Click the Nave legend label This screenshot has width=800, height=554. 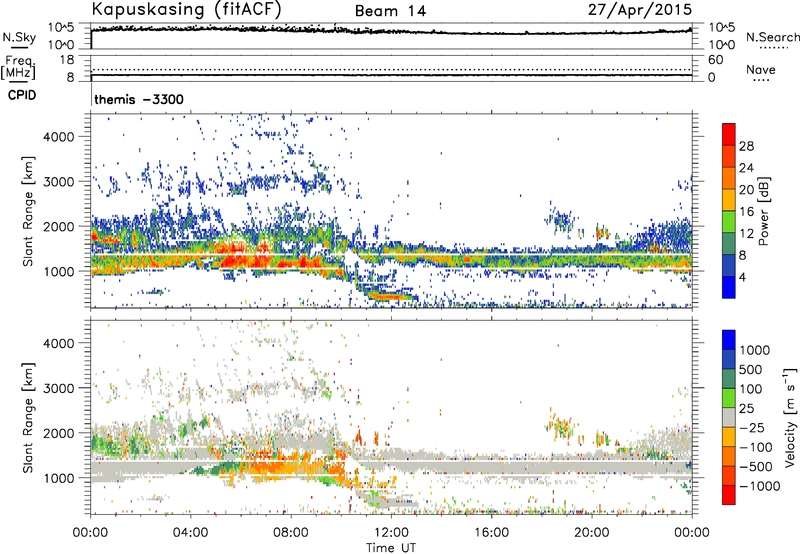point(761,70)
